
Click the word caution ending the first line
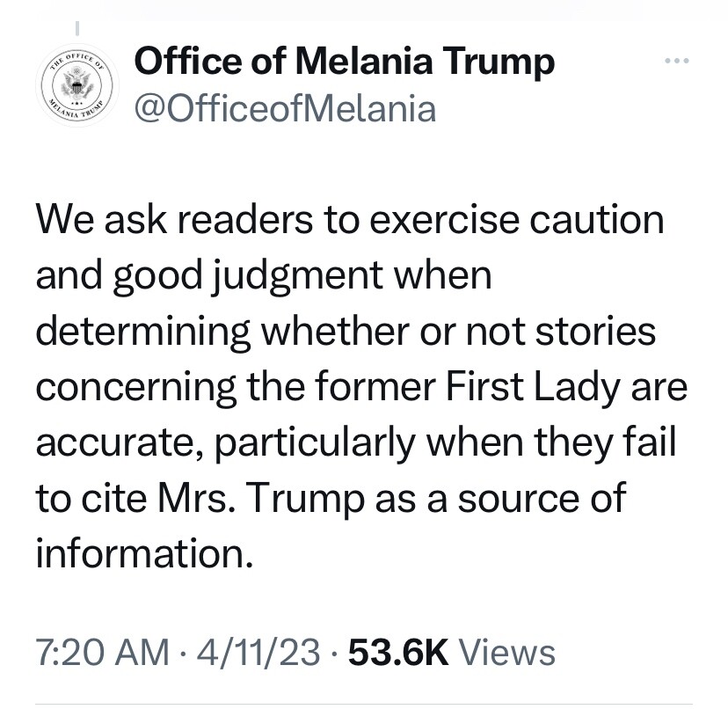click(597, 219)
